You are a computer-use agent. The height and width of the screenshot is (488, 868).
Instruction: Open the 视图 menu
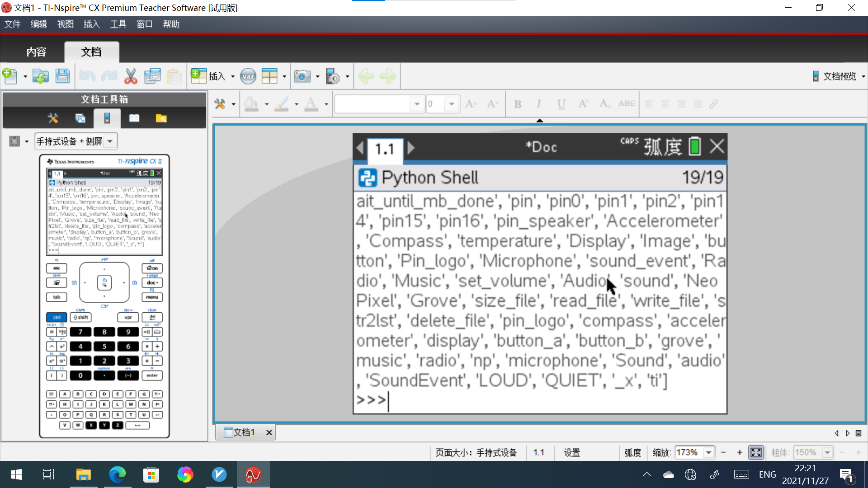[66, 24]
